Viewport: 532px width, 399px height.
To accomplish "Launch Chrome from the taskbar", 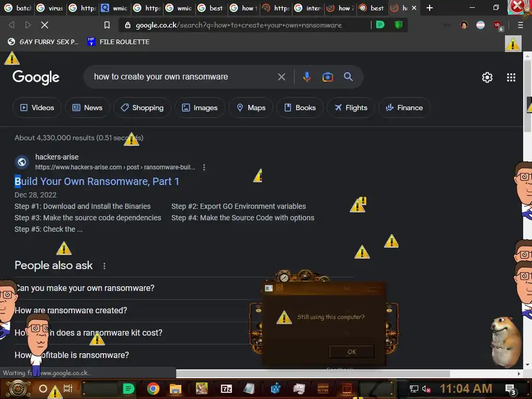I will pos(153,389).
